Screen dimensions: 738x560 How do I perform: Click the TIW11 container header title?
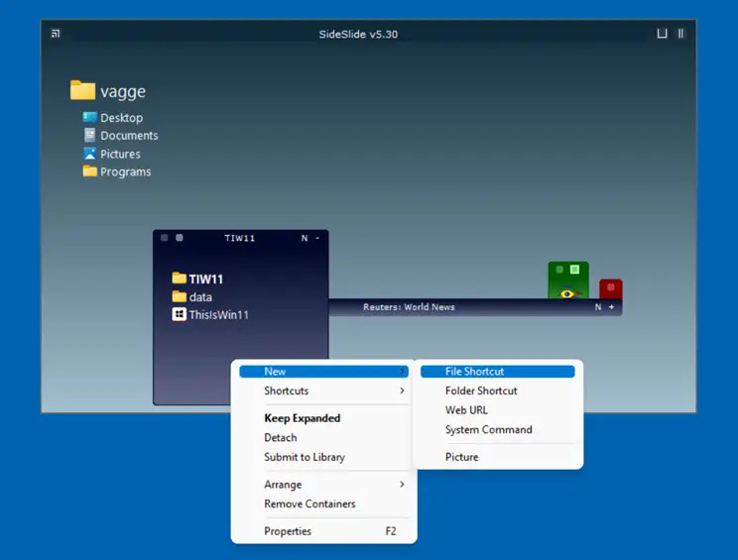pyautogui.click(x=240, y=238)
